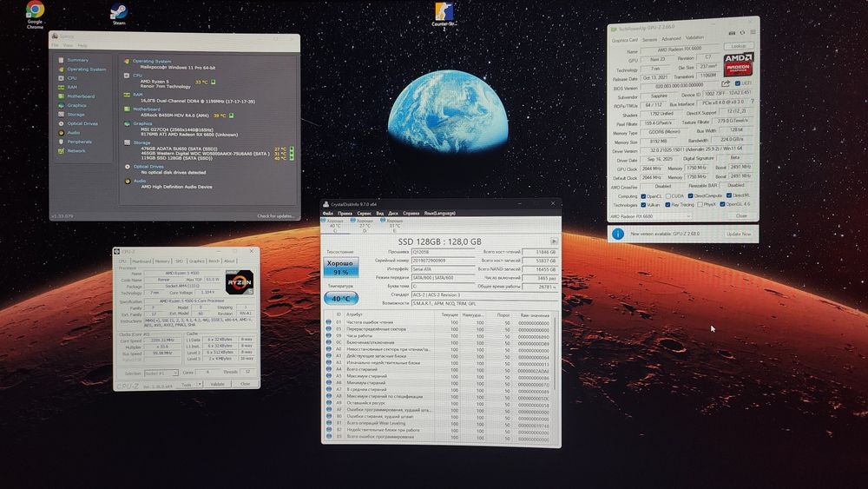Toggle DirectCompute checkbox in GPU-Z
The width and height of the screenshot is (868, 489).
[690, 196]
